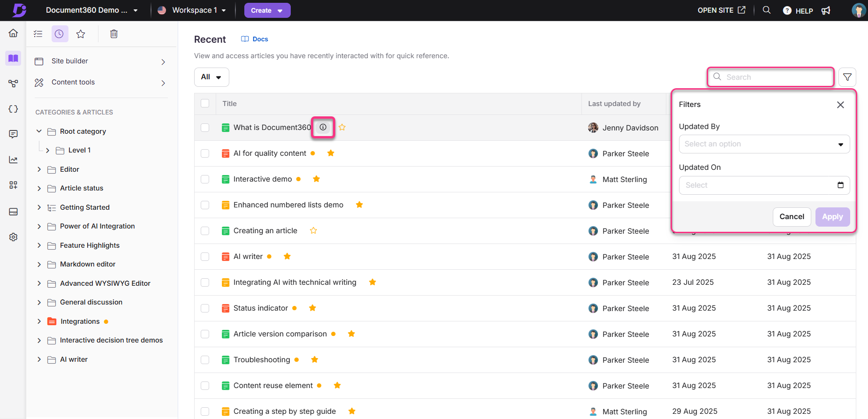Open the Starred articles icon in toolbar
Viewport: 868px width, 419px height.
pyautogui.click(x=81, y=34)
